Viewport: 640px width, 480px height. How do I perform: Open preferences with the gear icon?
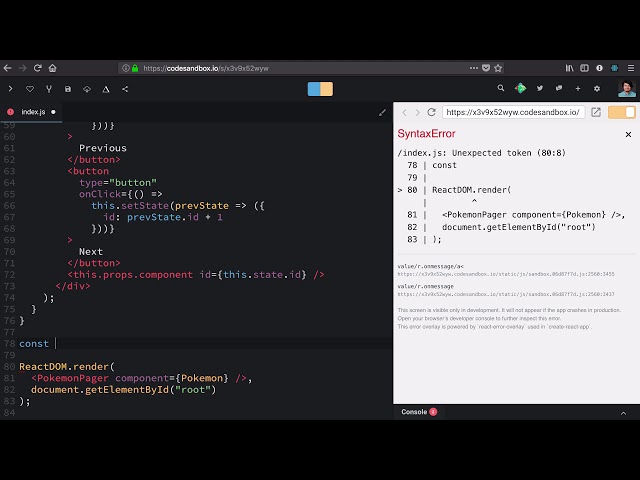pos(597,89)
